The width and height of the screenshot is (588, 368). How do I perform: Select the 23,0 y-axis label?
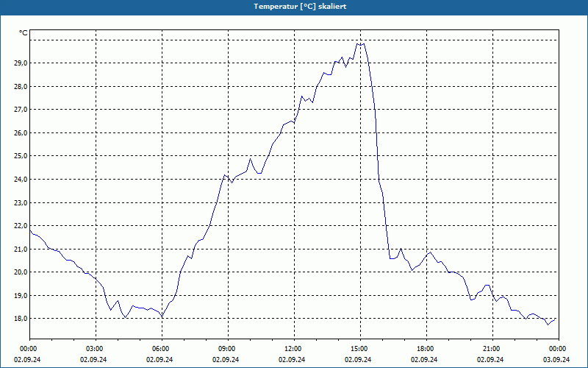tap(21, 202)
